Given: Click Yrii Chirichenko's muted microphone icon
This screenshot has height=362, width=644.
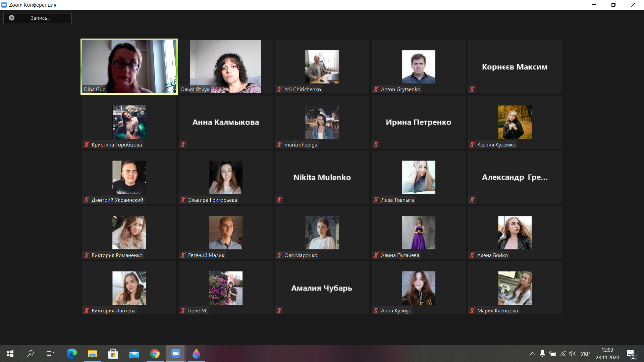Looking at the screenshot, I should coord(279,89).
